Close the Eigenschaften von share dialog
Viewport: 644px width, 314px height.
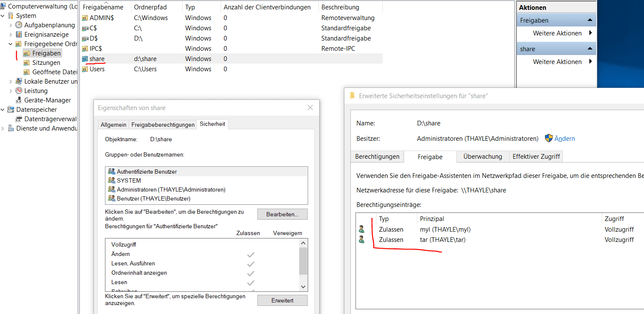[x=310, y=108]
